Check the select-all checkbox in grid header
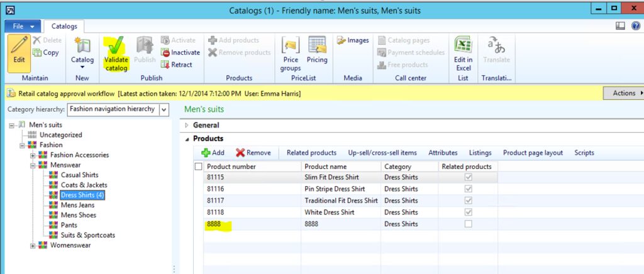 click(x=199, y=167)
